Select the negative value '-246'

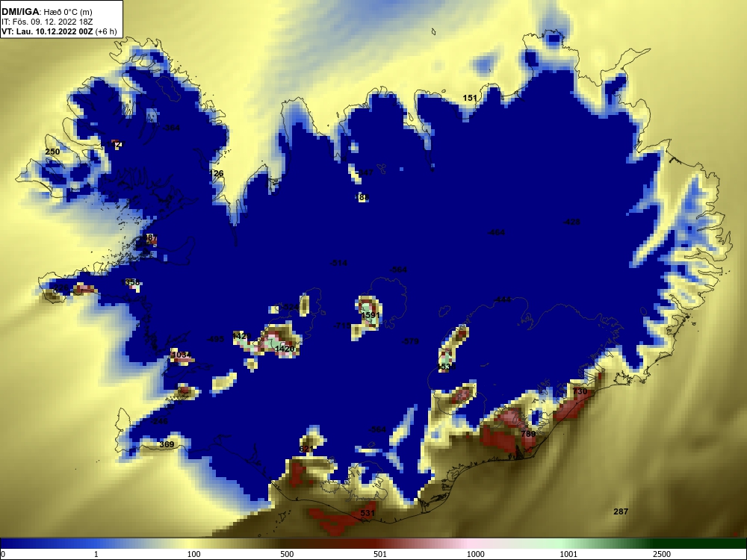click(159, 421)
